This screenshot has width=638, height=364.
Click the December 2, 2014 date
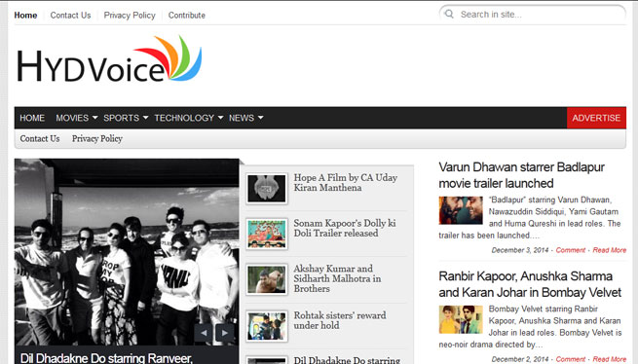[x=520, y=359]
